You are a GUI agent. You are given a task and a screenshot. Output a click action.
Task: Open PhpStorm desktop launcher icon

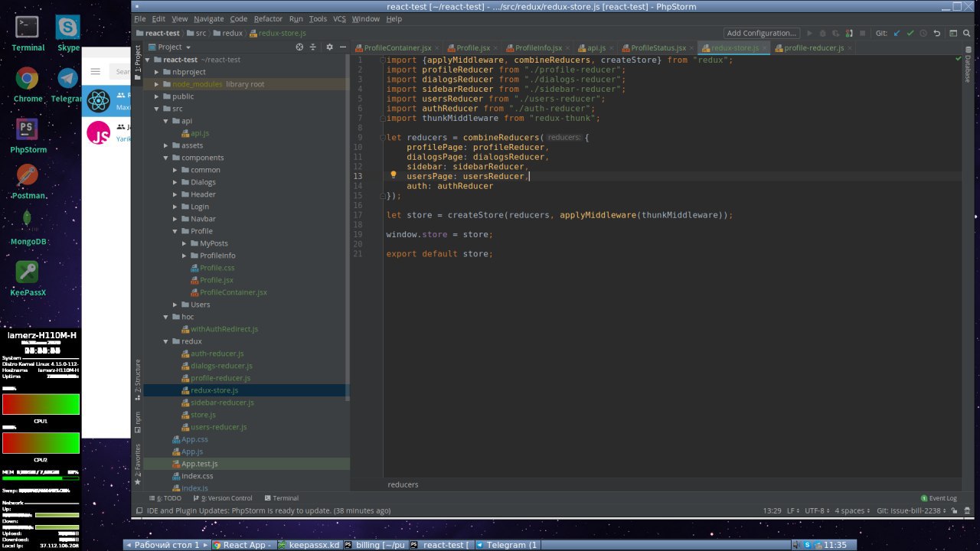[x=28, y=129]
